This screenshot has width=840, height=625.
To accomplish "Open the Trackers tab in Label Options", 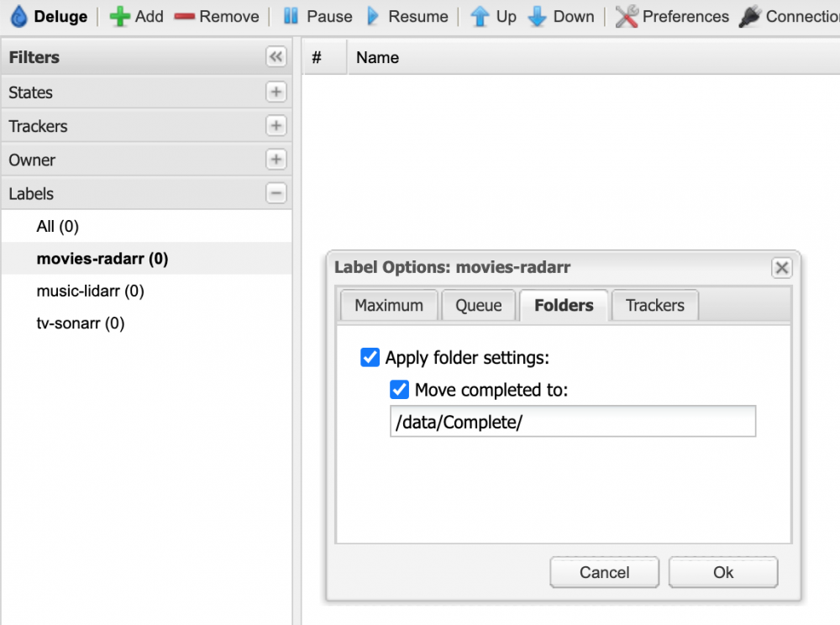I will tap(654, 305).
